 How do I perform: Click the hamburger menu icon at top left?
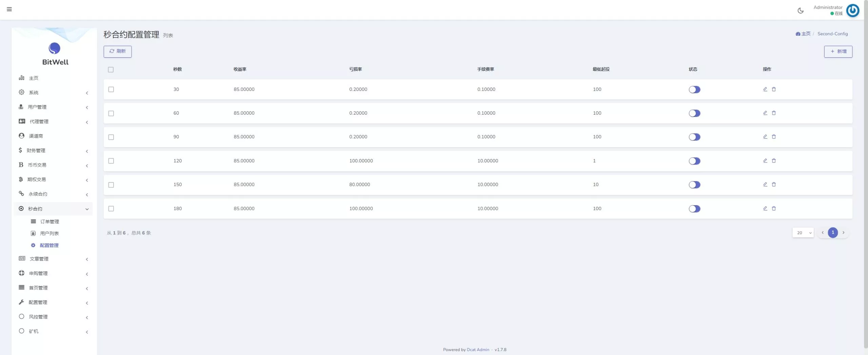[9, 9]
